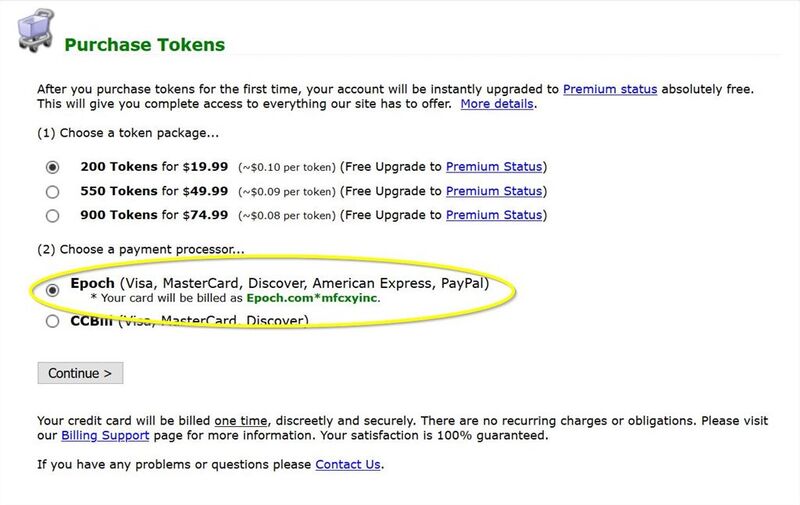Open Premium Status link beside 200 Tokens
This screenshot has width=800, height=505.
click(x=494, y=167)
